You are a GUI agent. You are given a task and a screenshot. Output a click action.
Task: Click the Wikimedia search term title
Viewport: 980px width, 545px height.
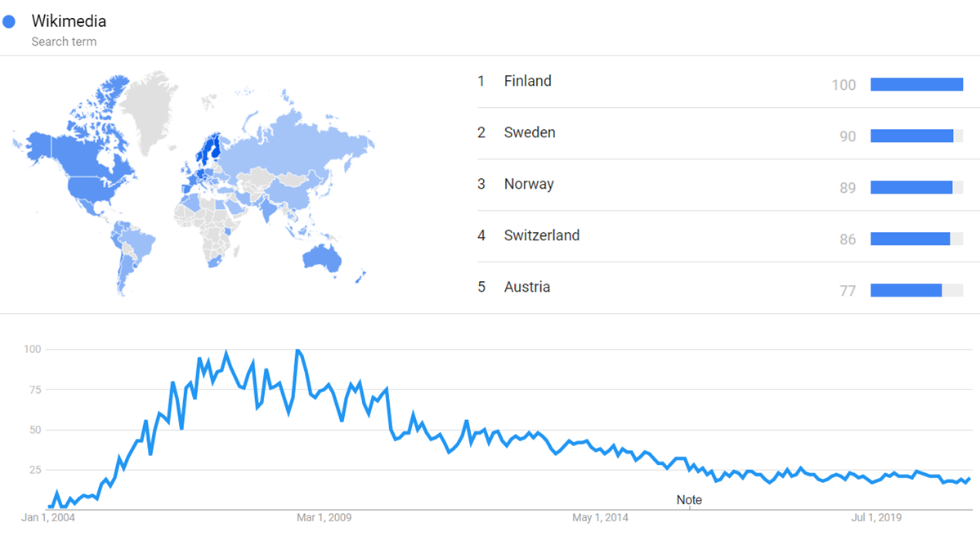(x=69, y=21)
